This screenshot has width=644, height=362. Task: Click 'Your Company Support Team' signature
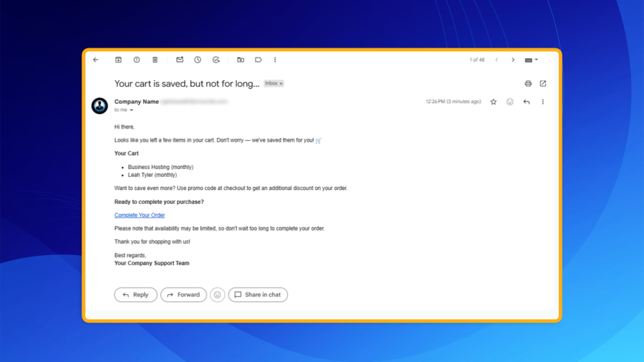point(152,264)
